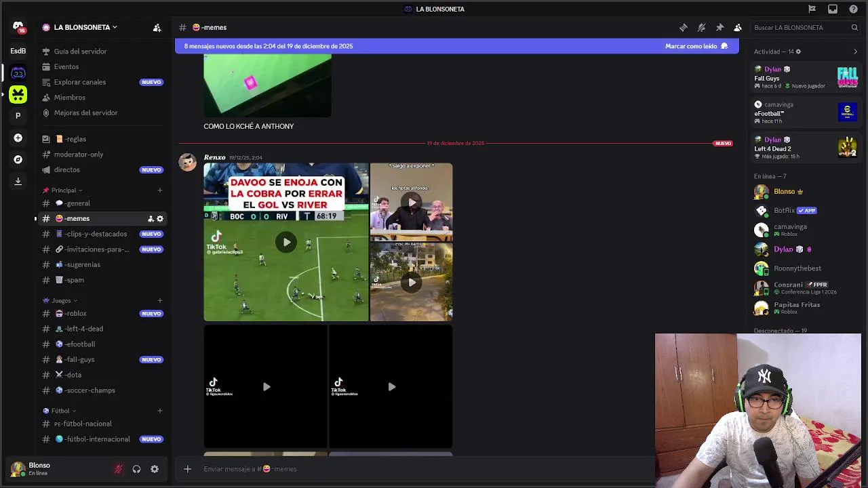Open Guía del servidor
The width and height of the screenshot is (868, 488).
102,52
